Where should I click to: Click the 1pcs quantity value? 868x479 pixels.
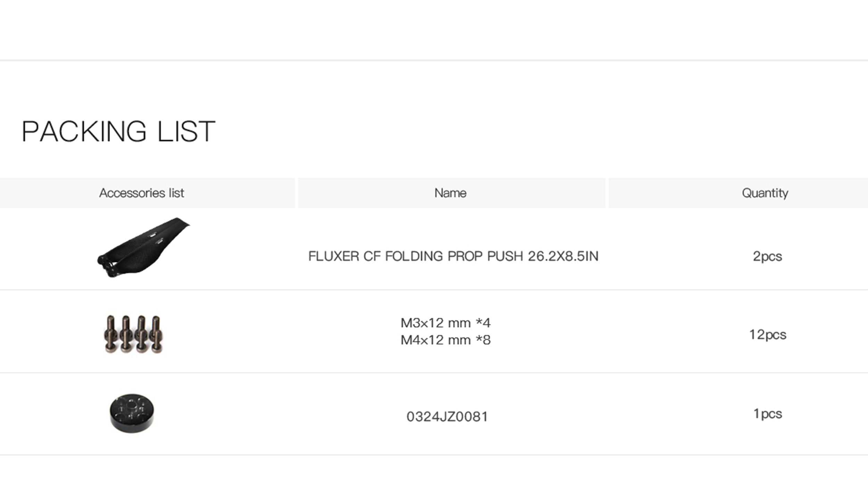coord(767,413)
